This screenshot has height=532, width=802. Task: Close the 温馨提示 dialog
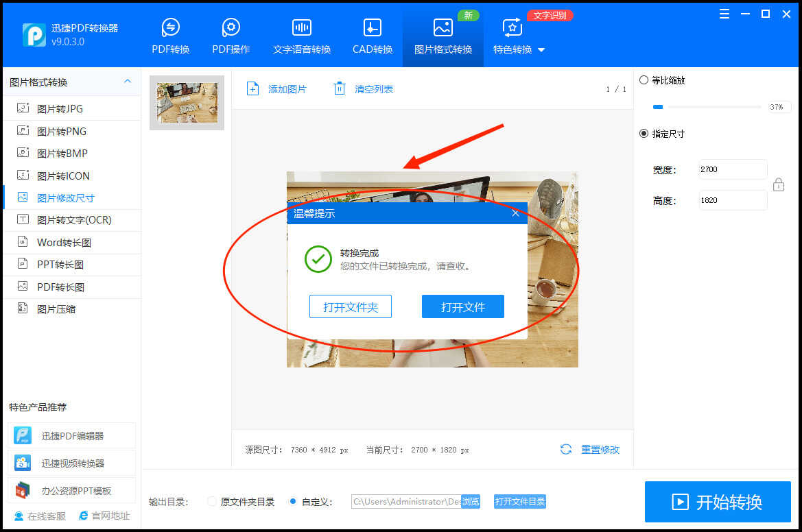point(516,213)
